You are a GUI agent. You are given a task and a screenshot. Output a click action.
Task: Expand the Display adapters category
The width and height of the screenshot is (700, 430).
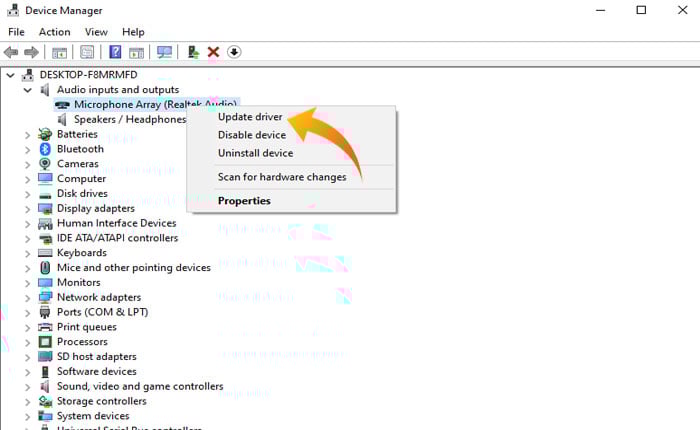click(28, 208)
